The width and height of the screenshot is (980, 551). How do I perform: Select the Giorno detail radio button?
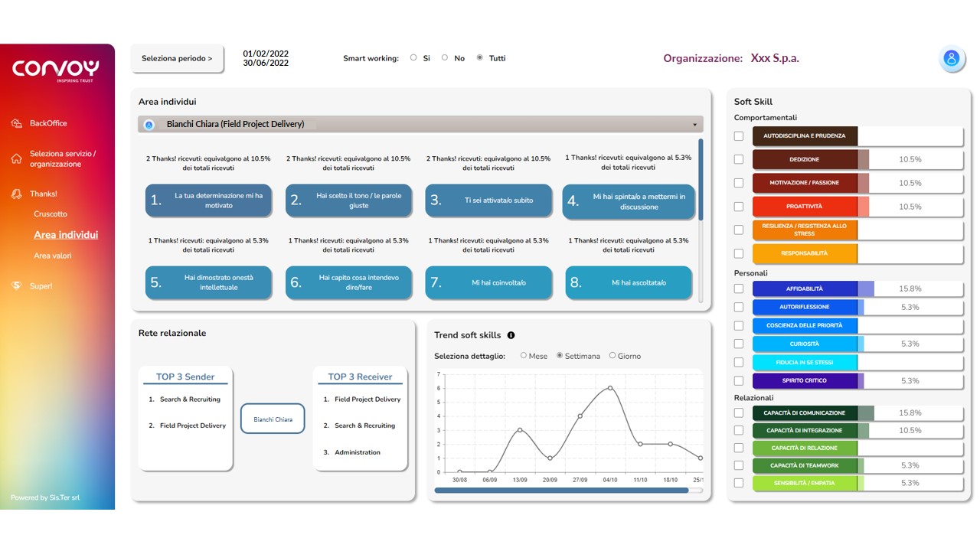(x=612, y=356)
